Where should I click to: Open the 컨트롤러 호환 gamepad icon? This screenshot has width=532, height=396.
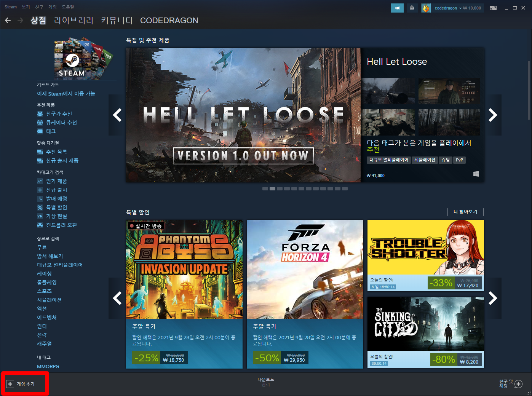40,225
